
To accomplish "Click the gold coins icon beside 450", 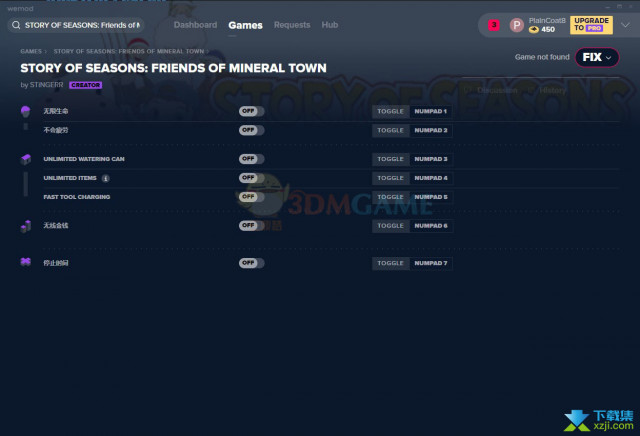I will tap(533, 29).
